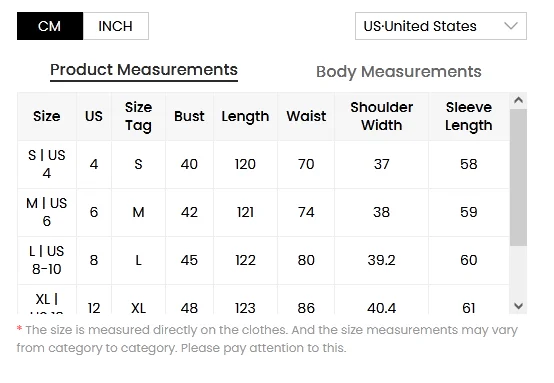Click the Sleeve Length column header
Screen dimensions: 554x383
(469, 117)
